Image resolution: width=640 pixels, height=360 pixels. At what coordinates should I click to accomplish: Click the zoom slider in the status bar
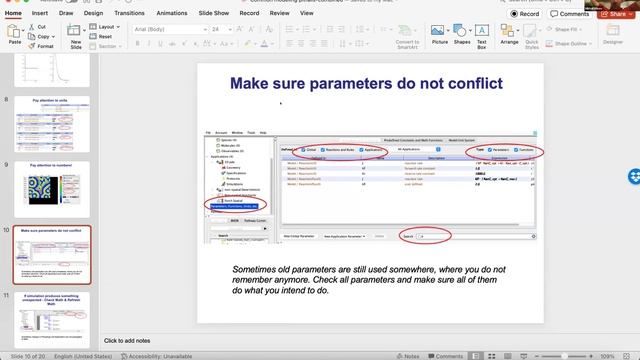564,356
